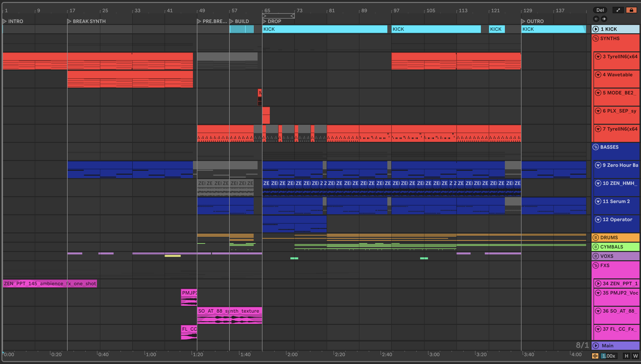Fold the BASSES group track

click(596, 147)
